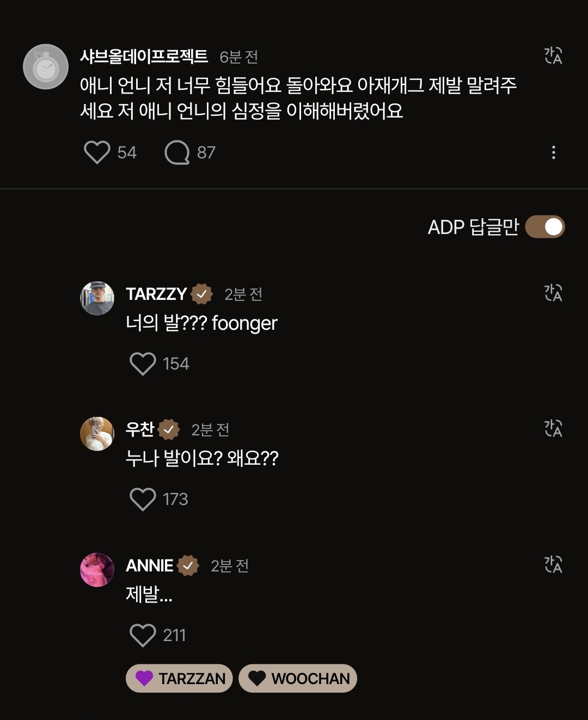The width and height of the screenshot is (588, 720).
Task: Like 우찬's reply
Action: [x=143, y=499]
